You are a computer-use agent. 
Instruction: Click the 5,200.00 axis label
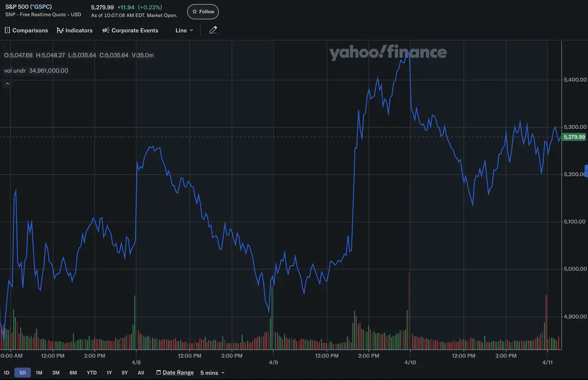[x=574, y=175]
